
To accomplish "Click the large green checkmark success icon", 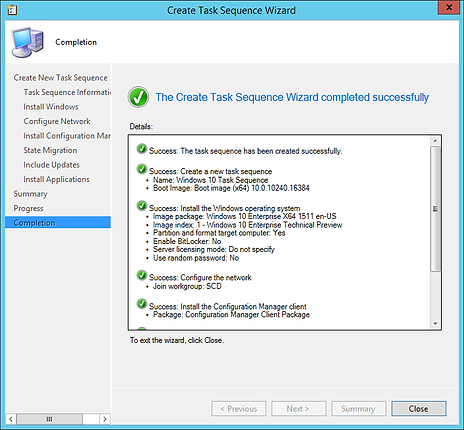I will 138,97.
